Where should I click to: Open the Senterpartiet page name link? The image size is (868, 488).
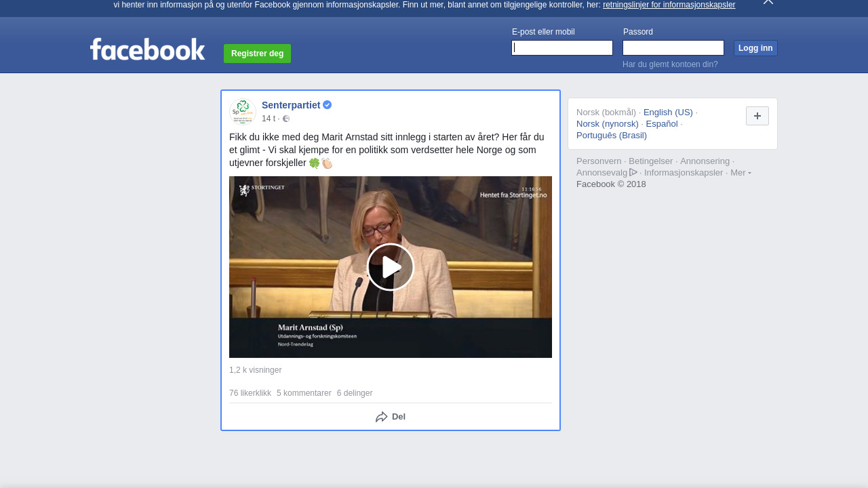291,105
